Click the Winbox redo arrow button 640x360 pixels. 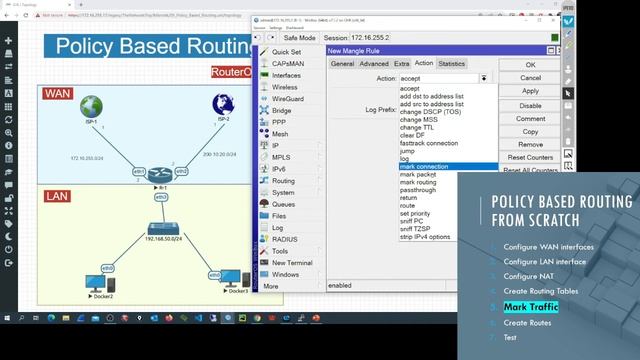click(271, 38)
